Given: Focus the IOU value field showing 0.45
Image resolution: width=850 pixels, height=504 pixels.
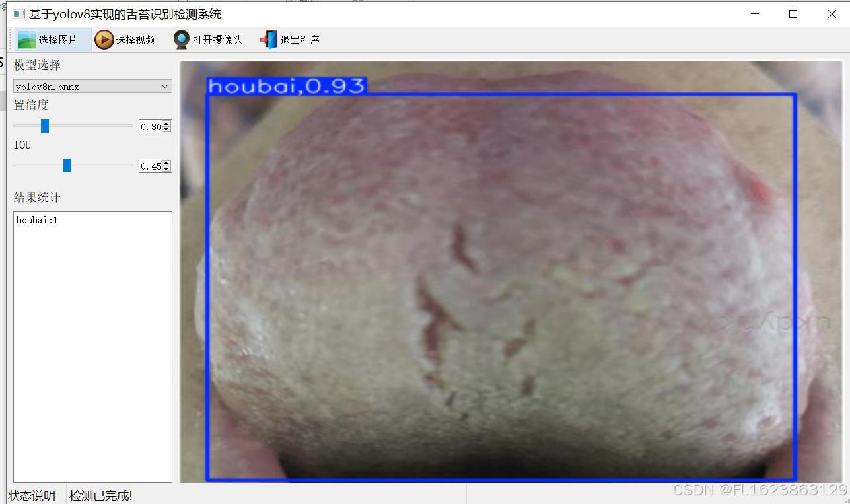Looking at the screenshot, I should click(x=151, y=166).
